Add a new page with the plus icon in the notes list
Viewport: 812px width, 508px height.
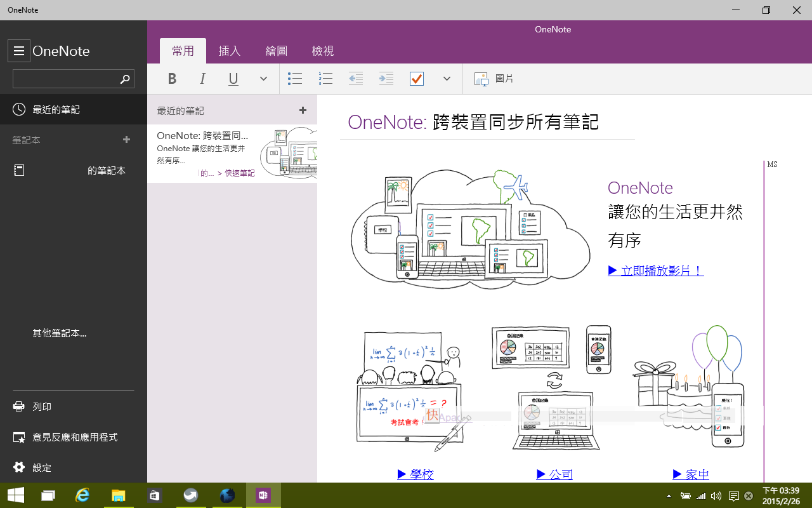[x=303, y=110]
